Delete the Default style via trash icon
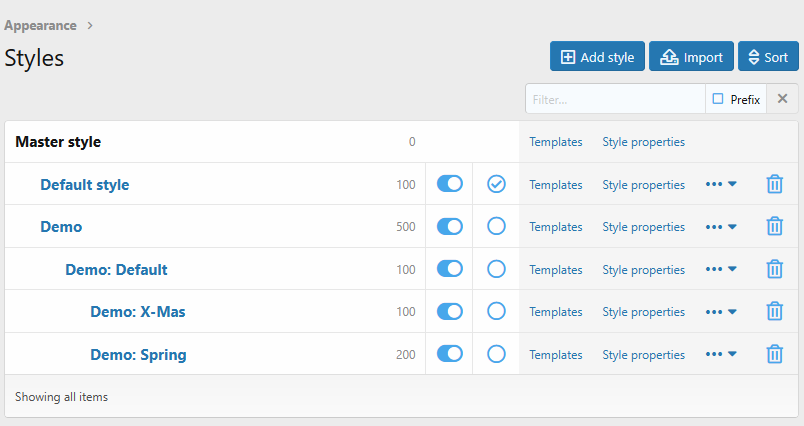The height and width of the screenshot is (426, 804). [774, 184]
